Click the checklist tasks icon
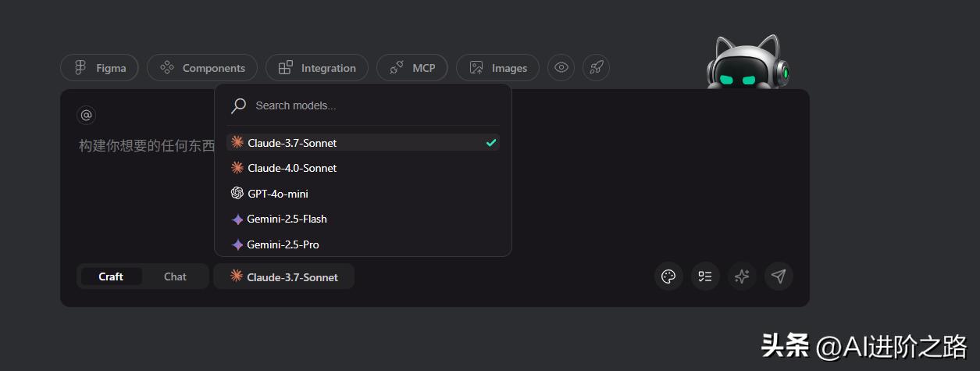Image resolution: width=980 pixels, height=371 pixels. tap(705, 276)
